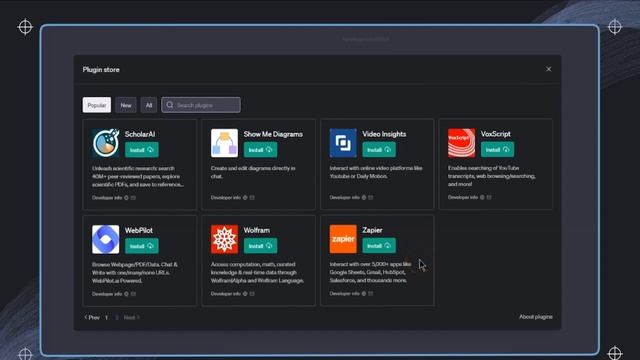Image resolution: width=640 pixels, height=360 pixels.
Task: Open ScholarAI developer website icon
Action: coord(126,198)
